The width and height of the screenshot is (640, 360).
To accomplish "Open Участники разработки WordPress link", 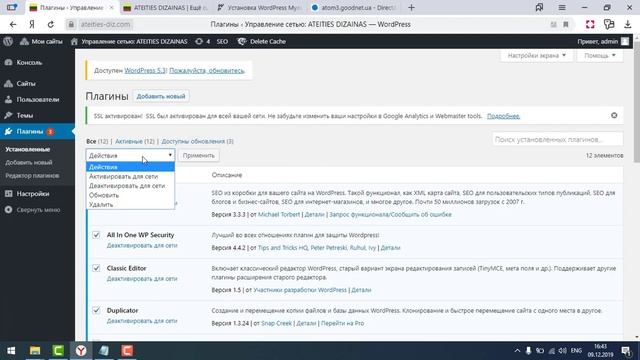I will coord(300,290).
